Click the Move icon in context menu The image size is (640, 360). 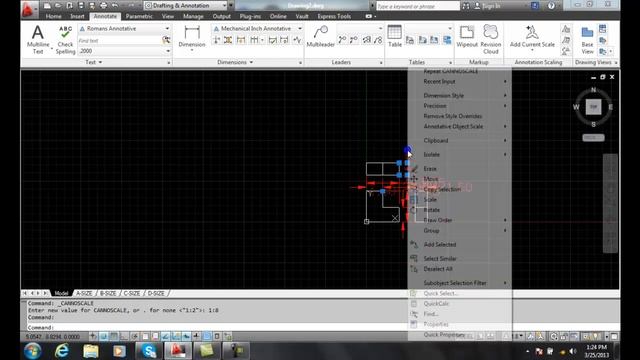(x=414, y=179)
